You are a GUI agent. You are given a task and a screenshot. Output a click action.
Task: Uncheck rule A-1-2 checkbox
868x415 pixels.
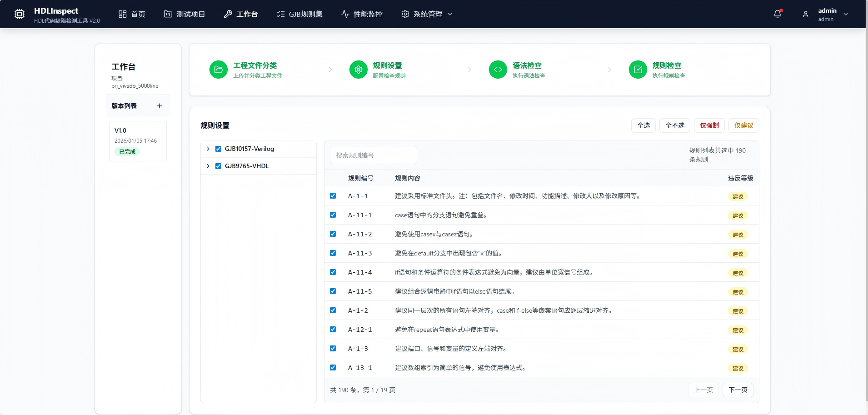point(333,310)
